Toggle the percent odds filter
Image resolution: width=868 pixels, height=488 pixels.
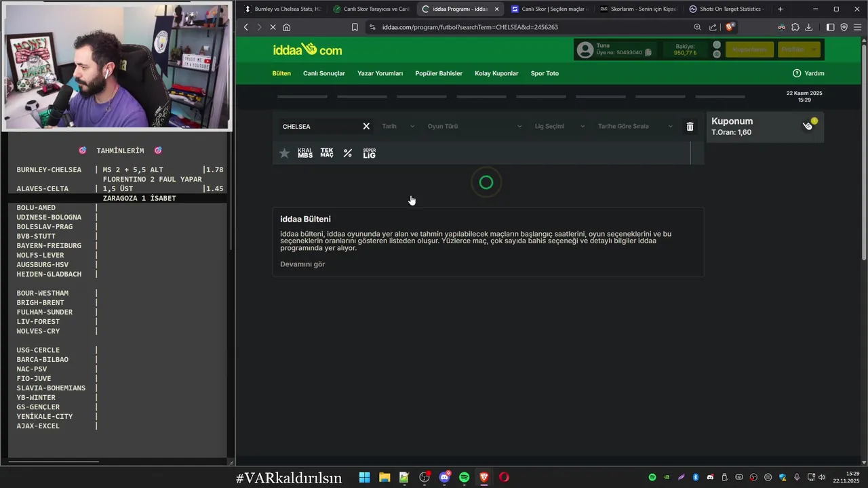pos(348,154)
